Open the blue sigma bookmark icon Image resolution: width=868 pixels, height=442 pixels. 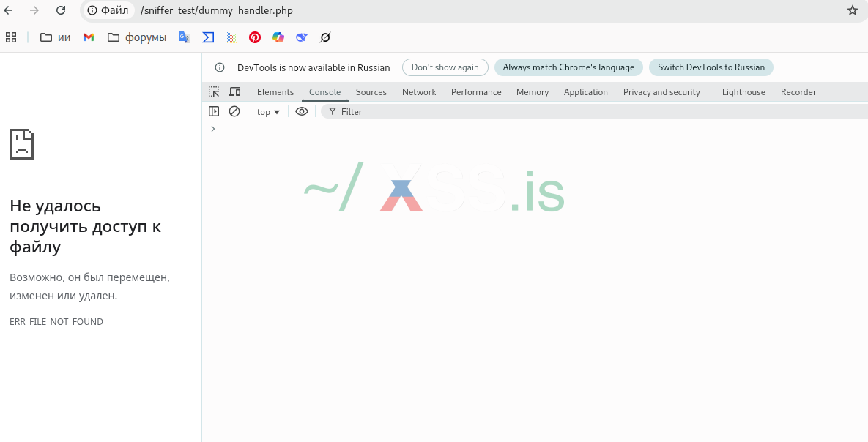[208, 37]
